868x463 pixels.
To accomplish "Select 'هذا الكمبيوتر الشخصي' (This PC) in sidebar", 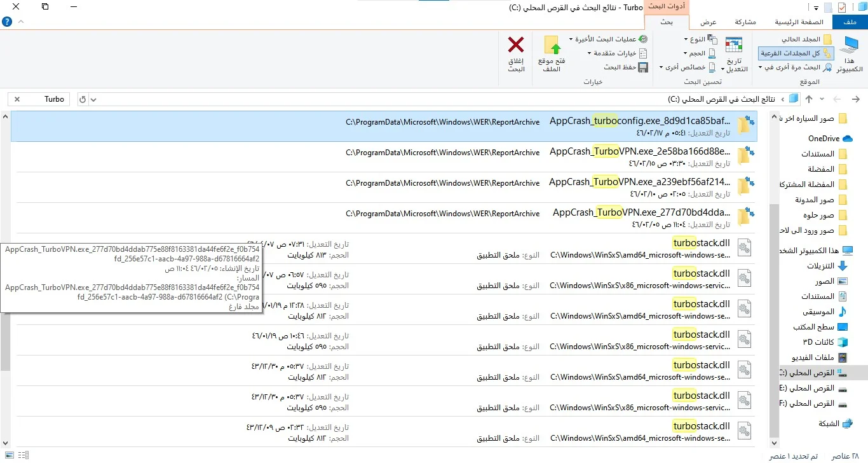I will coord(817,251).
